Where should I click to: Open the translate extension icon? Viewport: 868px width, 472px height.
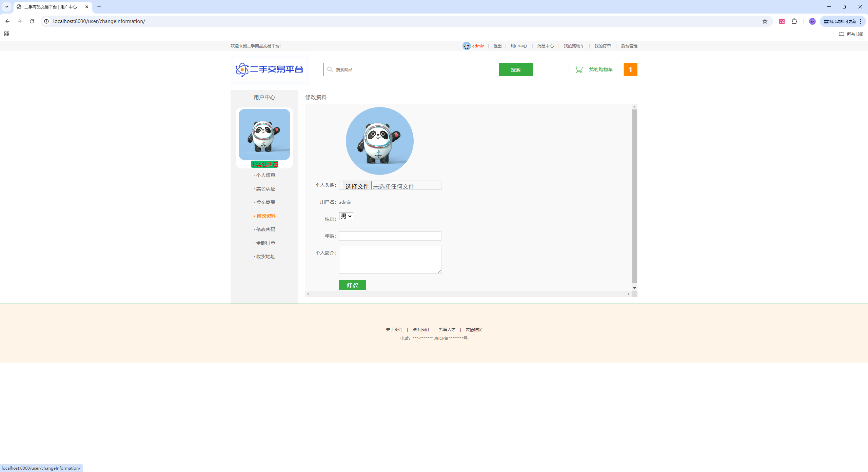tap(782, 21)
